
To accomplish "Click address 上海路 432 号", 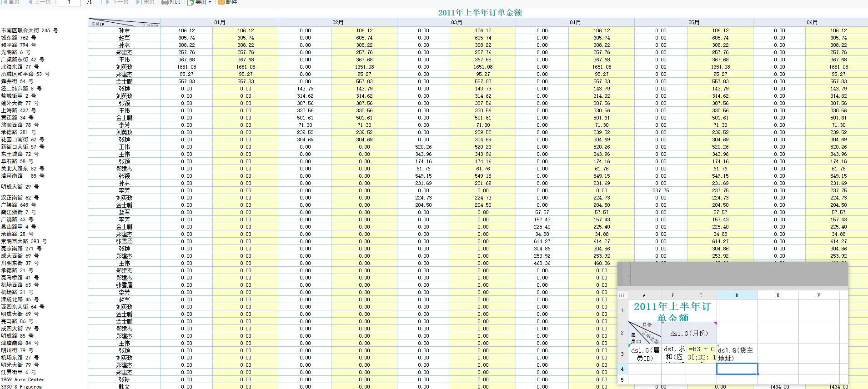I will pyautogui.click(x=19, y=110).
